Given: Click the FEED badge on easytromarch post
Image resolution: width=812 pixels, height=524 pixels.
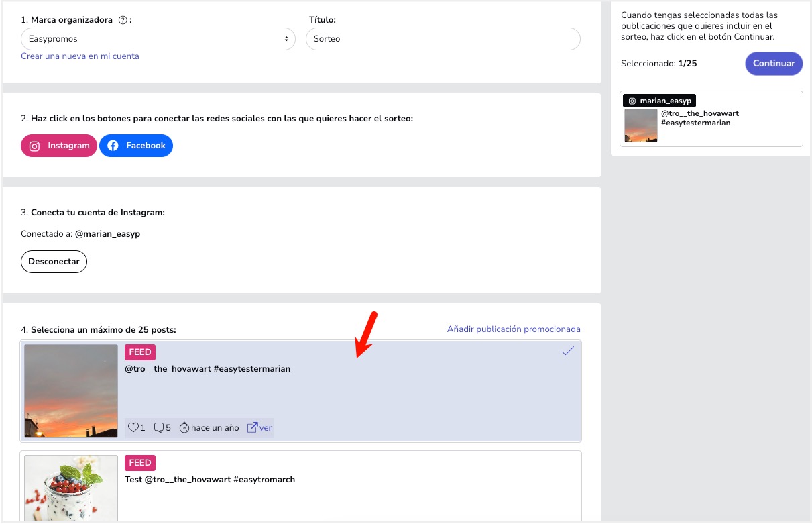Looking at the screenshot, I should (x=140, y=463).
